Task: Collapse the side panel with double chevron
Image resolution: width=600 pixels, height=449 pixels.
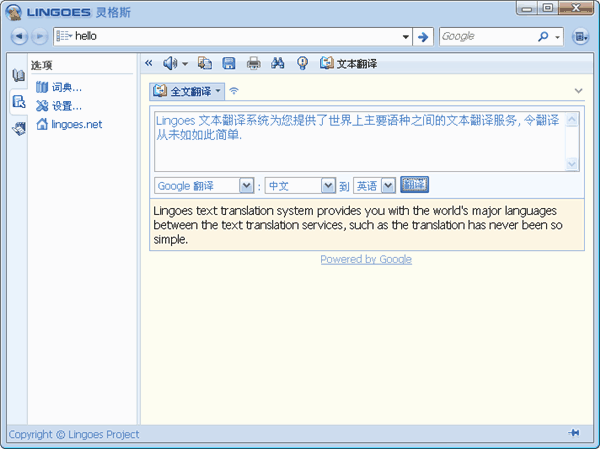Action: tap(148, 63)
